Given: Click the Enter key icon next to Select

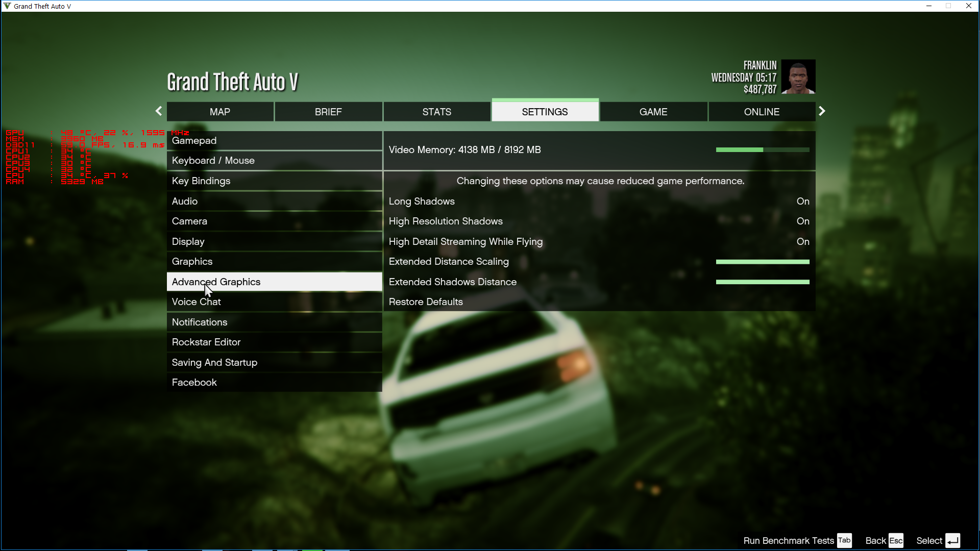Looking at the screenshot, I should tap(952, 541).
